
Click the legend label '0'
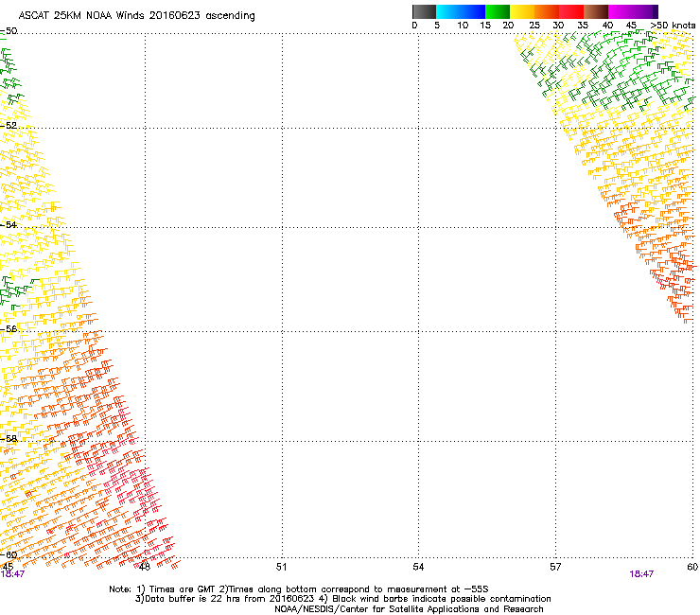tap(414, 26)
